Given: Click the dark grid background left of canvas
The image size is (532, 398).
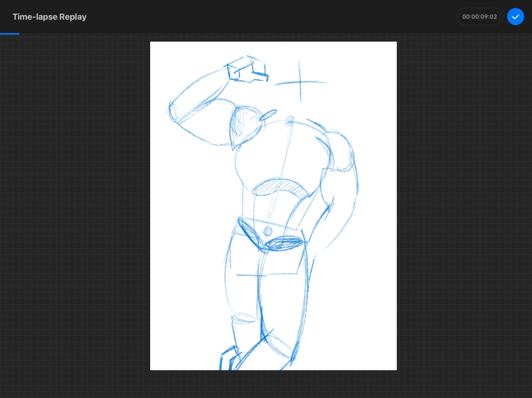Looking at the screenshot, I should click(x=75, y=208).
